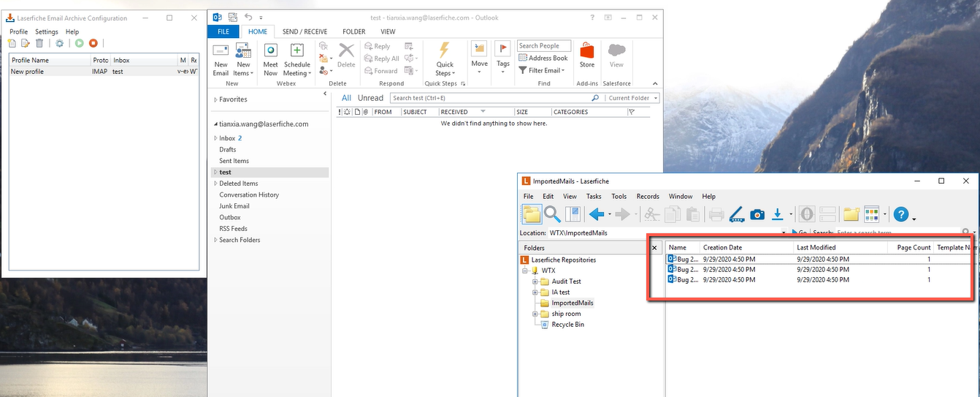Open the Store add-ins button
The height and width of the screenshot is (397, 980).
(x=587, y=55)
